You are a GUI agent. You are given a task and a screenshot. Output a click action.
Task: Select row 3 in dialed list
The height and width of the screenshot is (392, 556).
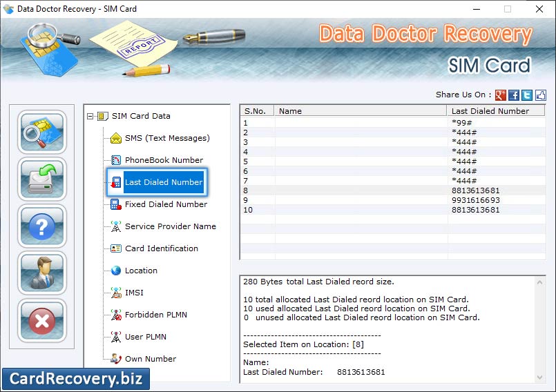[x=393, y=142]
